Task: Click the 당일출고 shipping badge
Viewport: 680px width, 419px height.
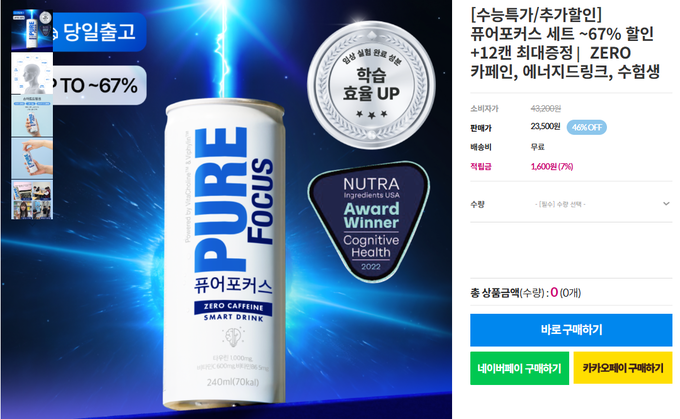Action: (x=100, y=32)
